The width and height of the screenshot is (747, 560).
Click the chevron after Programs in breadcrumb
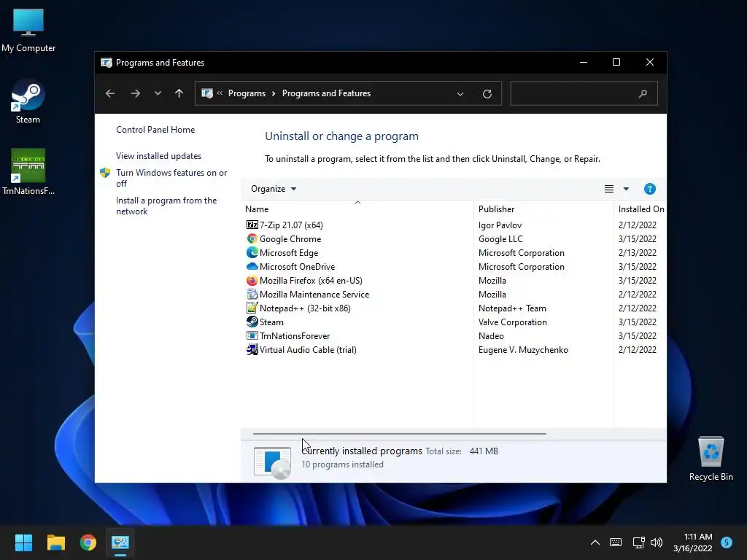click(x=274, y=93)
